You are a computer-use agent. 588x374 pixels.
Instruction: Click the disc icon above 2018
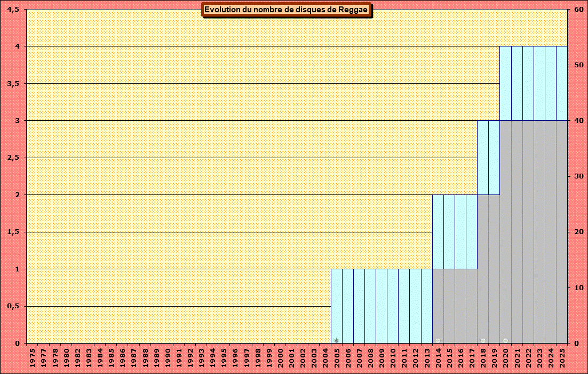(483, 340)
